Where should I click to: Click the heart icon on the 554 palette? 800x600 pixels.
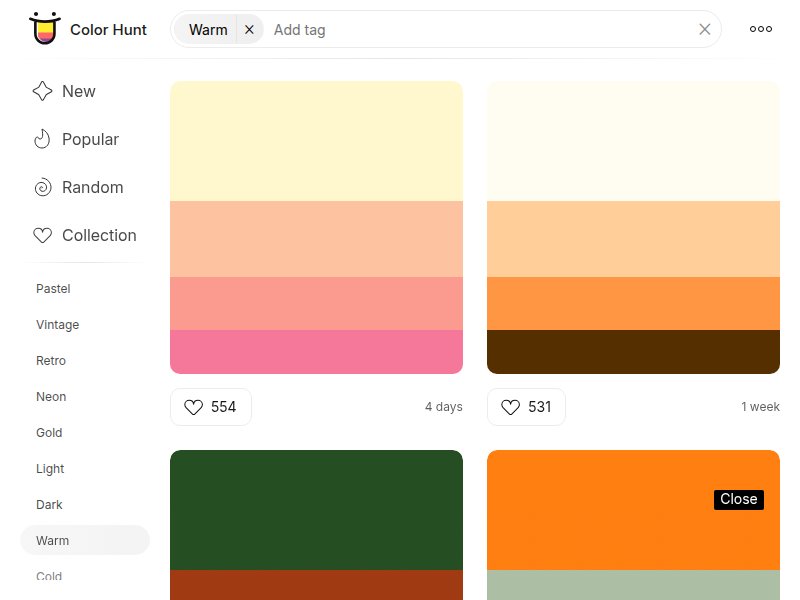click(x=195, y=407)
